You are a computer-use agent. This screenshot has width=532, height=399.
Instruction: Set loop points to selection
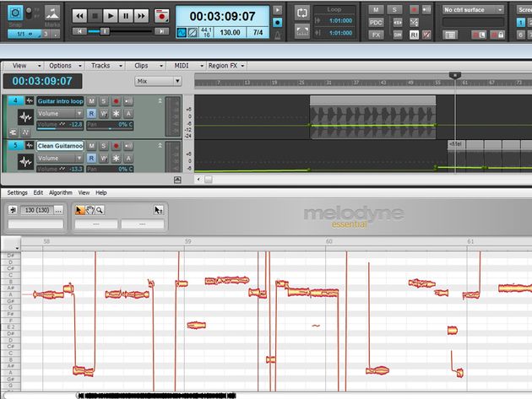tap(302, 32)
